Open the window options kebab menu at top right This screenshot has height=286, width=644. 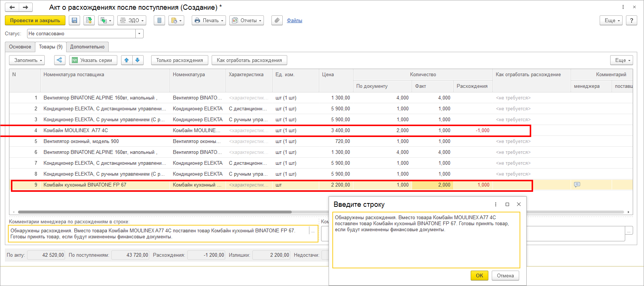tap(623, 7)
